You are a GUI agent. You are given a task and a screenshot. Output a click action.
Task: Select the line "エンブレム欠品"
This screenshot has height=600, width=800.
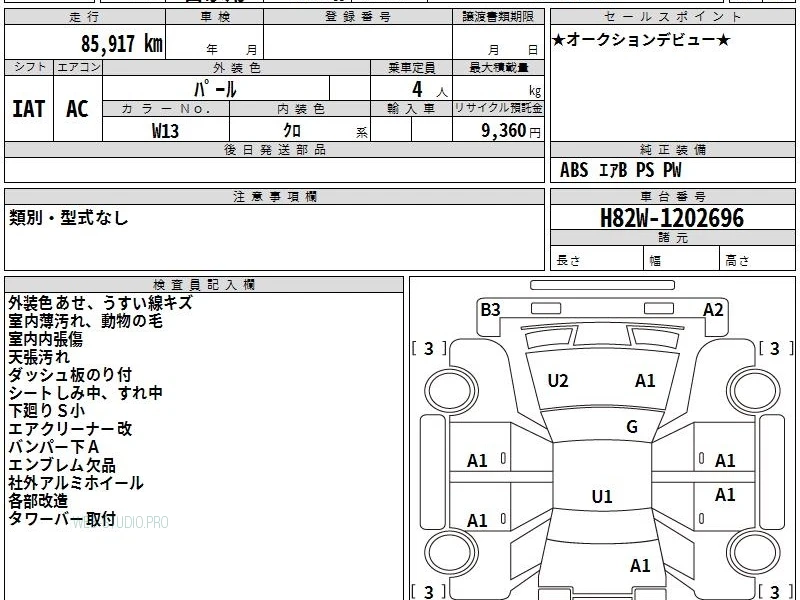click(x=62, y=465)
